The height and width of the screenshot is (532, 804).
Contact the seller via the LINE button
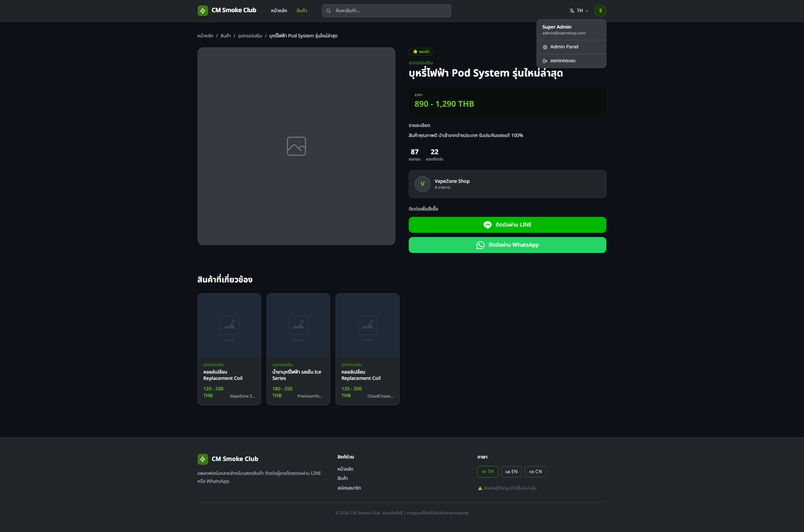(x=507, y=225)
